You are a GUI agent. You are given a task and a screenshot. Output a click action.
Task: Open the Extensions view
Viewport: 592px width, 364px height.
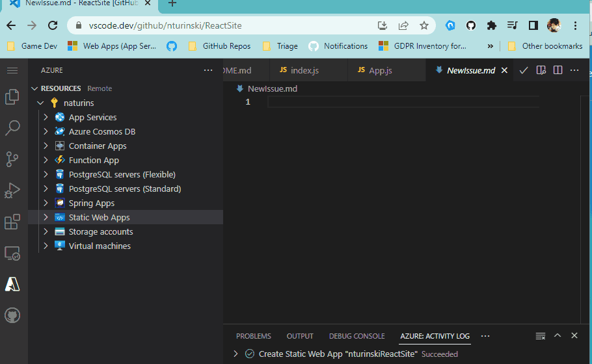12,222
